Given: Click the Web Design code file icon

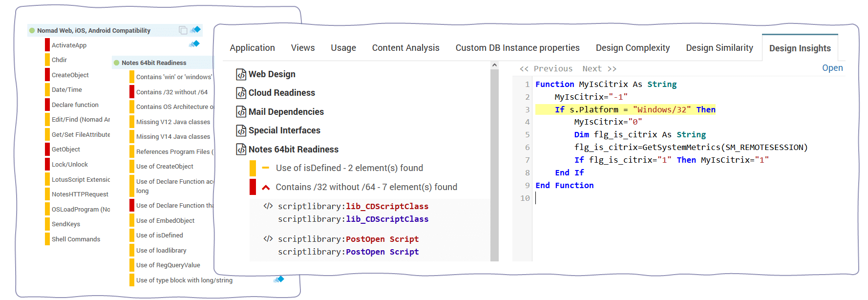Looking at the screenshot, I should (241, 74).
